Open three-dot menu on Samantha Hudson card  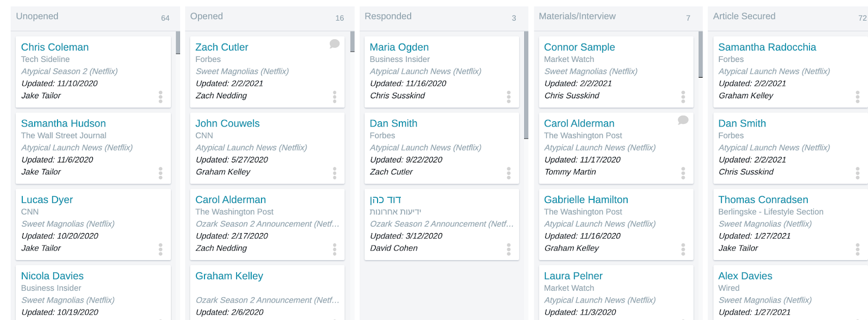(161, 173)
